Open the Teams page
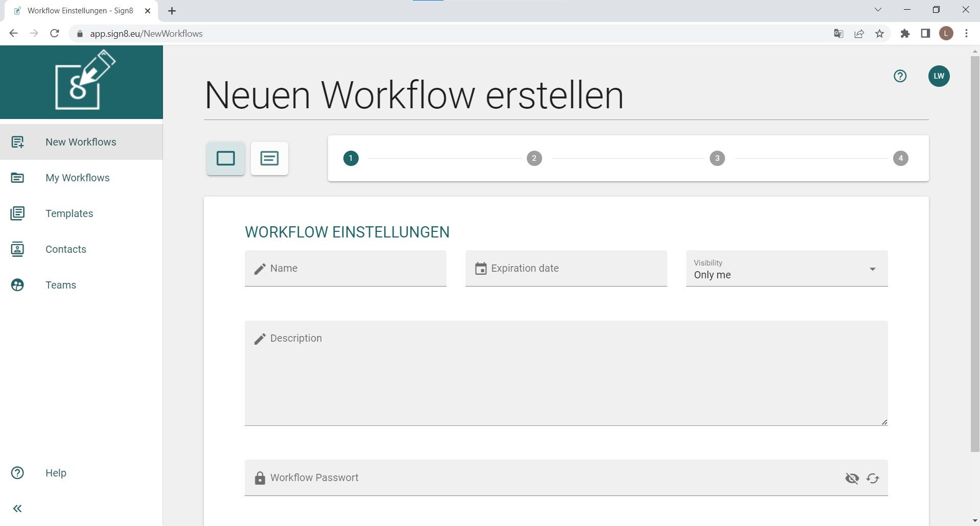 tap(81, 285)
